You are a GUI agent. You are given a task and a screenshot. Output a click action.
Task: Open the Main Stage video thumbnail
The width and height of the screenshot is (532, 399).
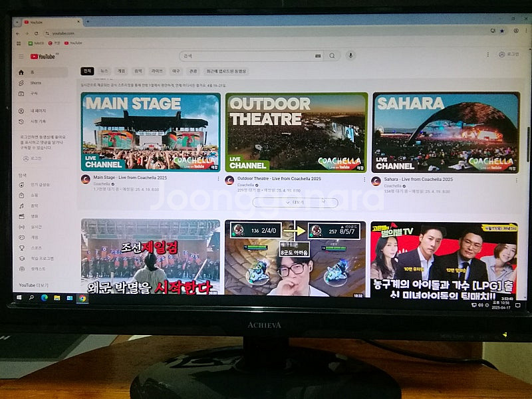151,132
